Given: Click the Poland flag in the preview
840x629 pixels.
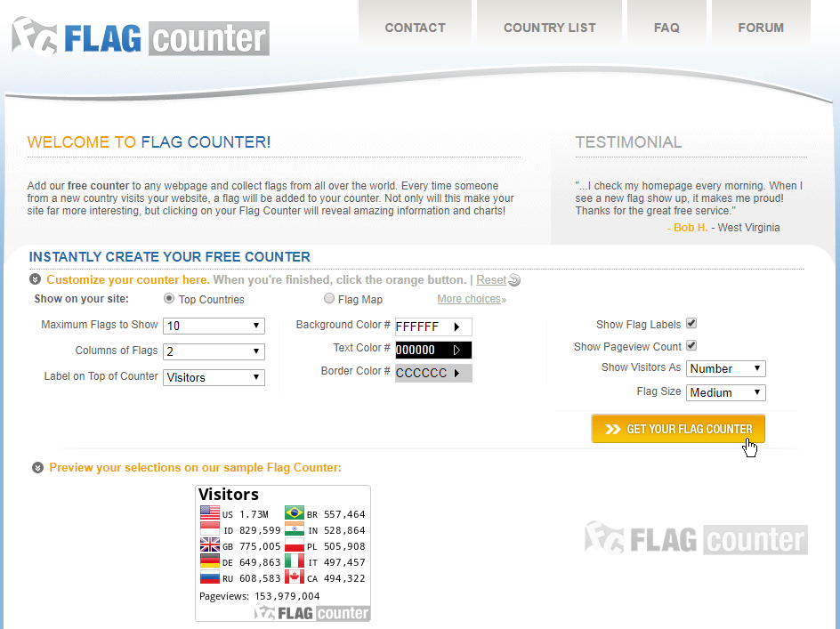Looking at the screenshot, I should coord(295,544).
